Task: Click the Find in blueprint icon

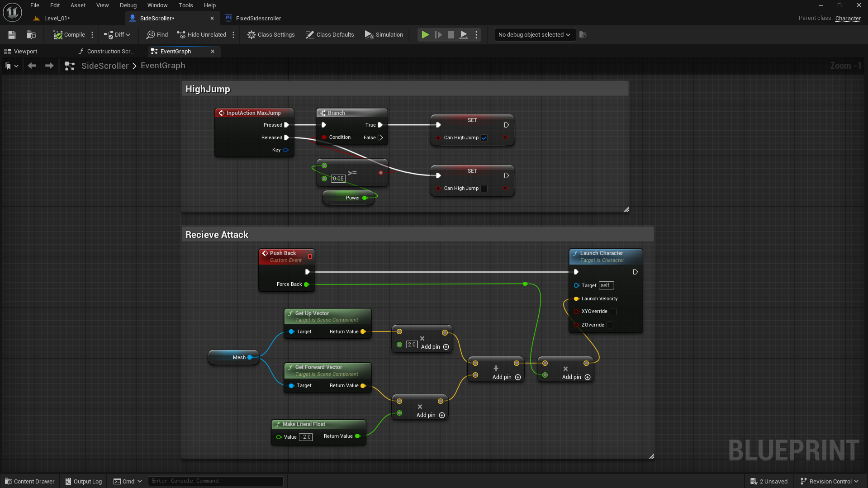Action: (x=157, y=35)
